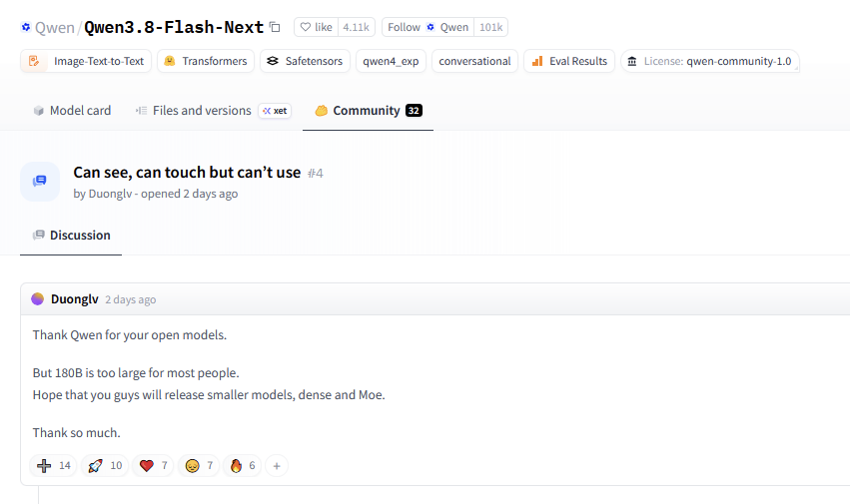Open the 4.11k likes count
Screen dimensions: 850x504
(x=357, y=27)
